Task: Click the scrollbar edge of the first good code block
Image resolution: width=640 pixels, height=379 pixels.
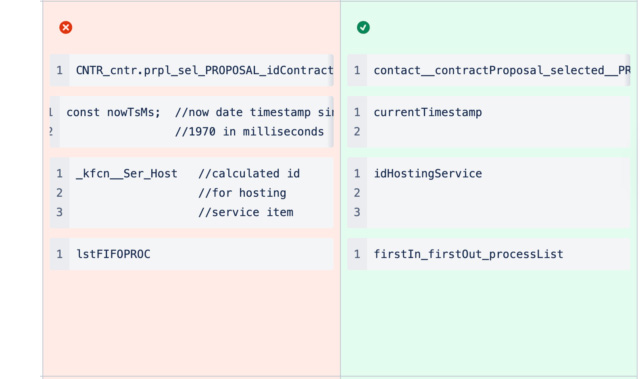Action: [628, 70]
